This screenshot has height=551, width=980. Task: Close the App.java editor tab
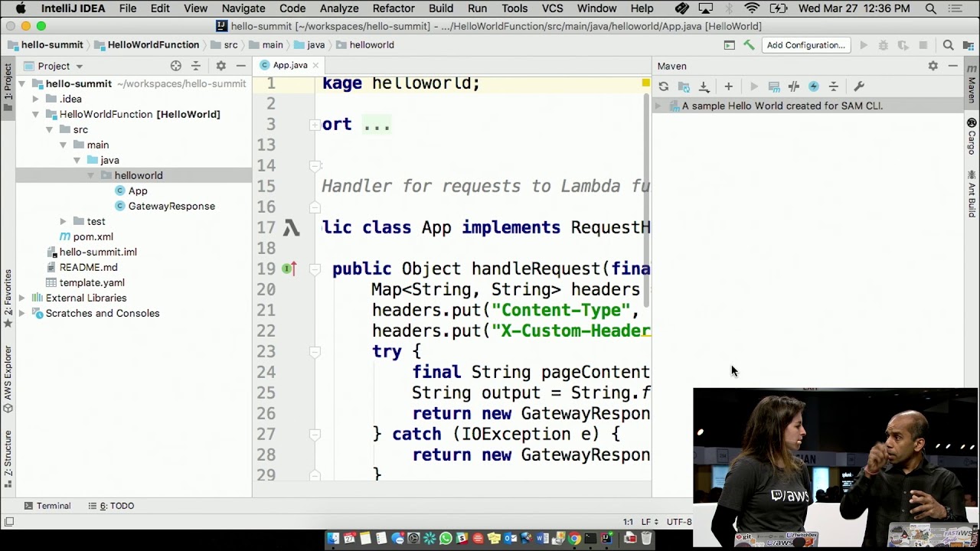[315, 65]
